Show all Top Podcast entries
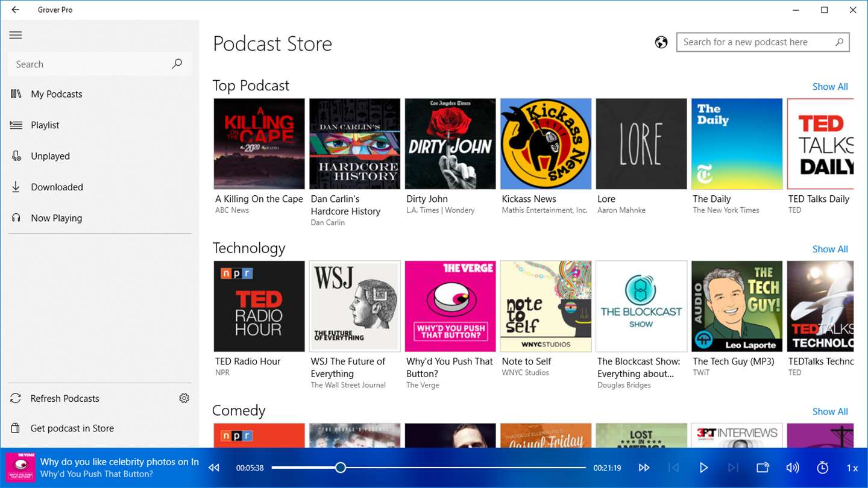This screenshot has height=488, width=868. [830, 87]
